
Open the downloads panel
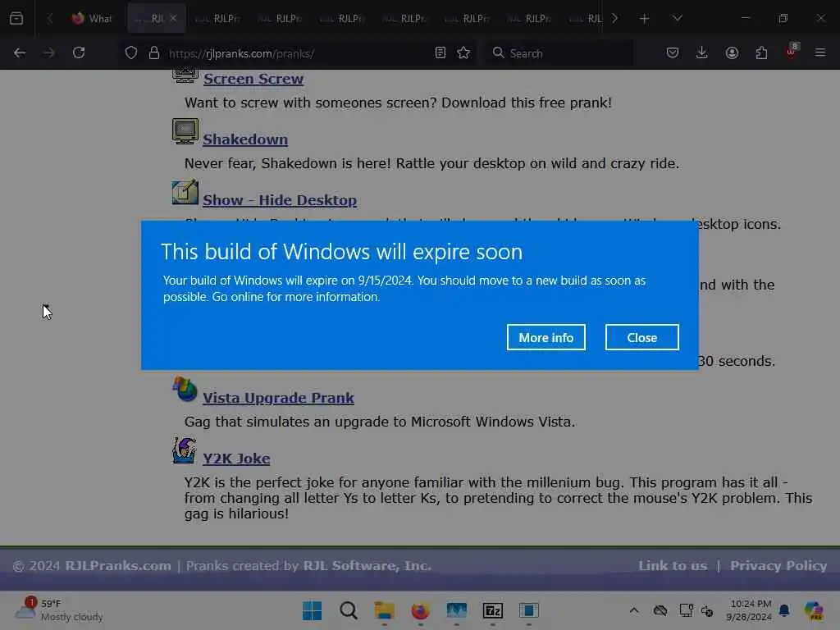pos(702,53)
